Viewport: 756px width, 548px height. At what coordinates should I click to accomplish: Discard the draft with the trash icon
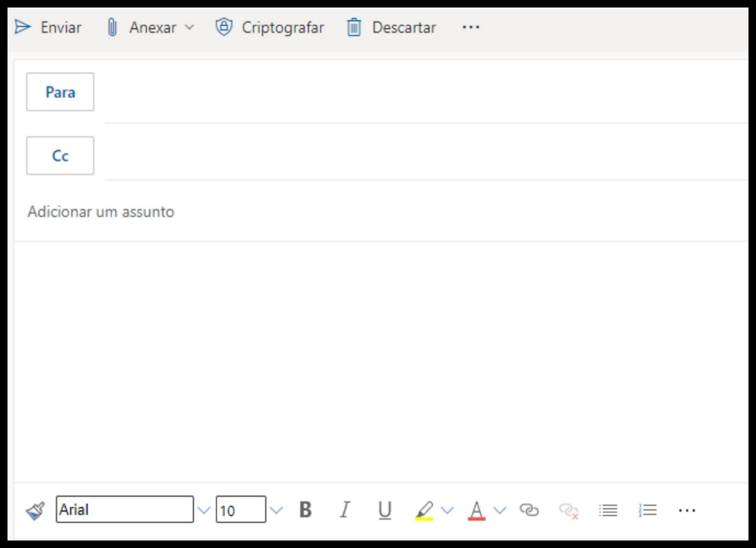(354, 27)
